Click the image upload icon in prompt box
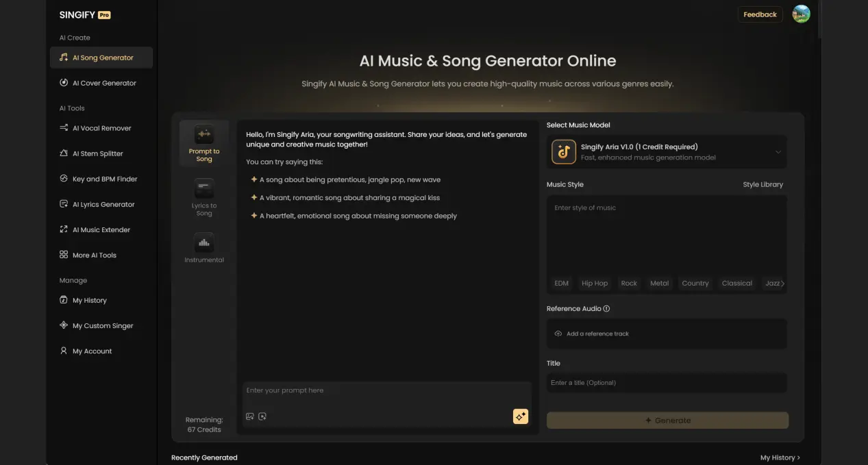Screen dimensions: 868x465 pos(249,416)
